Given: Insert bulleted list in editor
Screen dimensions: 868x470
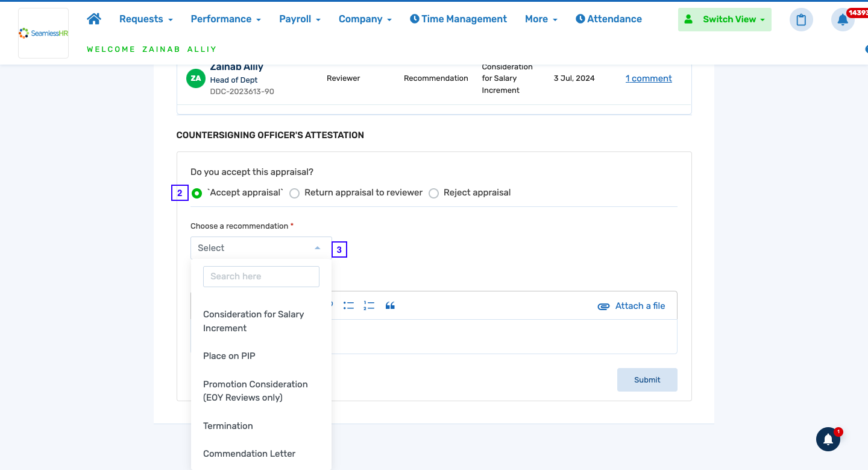Looking at the screenshot, I should click(348, 306).
